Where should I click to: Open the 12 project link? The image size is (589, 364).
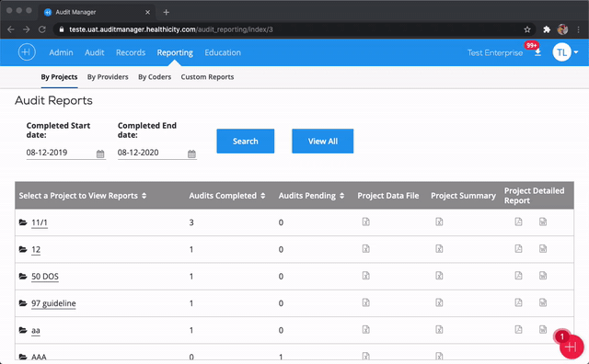[36, 249]
